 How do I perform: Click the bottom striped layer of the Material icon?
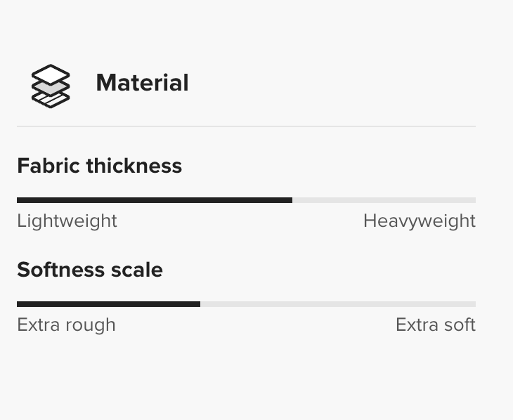51,100
